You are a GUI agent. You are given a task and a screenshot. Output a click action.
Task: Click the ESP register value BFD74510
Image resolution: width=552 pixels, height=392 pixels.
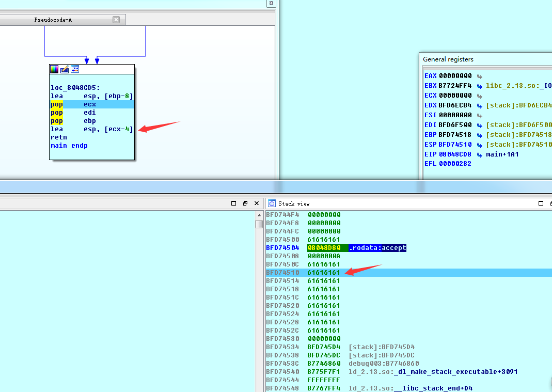[455, 145]
